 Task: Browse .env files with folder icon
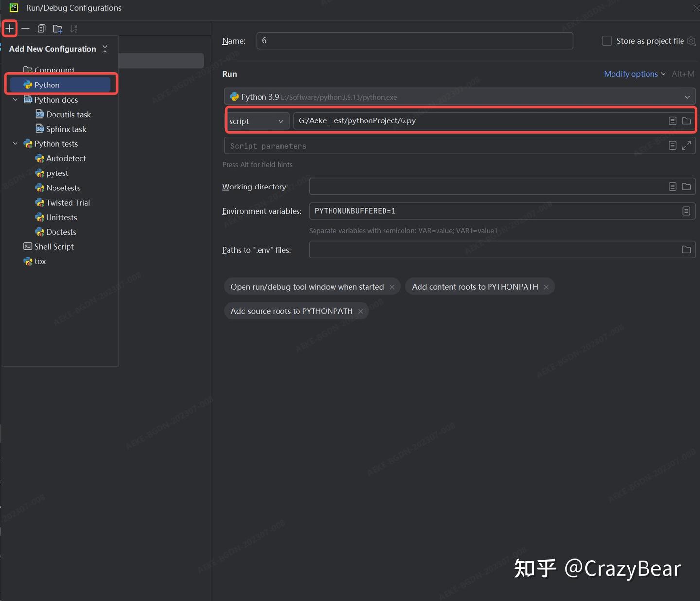686,250
